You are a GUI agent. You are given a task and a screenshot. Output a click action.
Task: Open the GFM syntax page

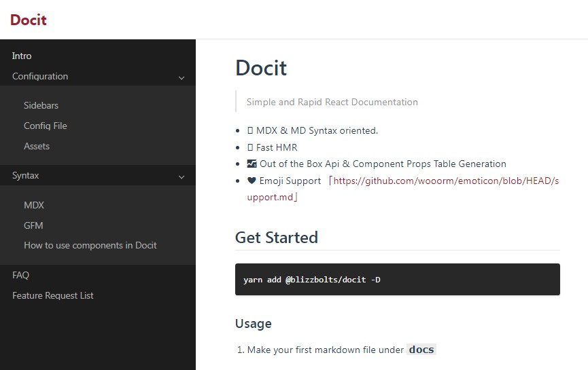33,225
